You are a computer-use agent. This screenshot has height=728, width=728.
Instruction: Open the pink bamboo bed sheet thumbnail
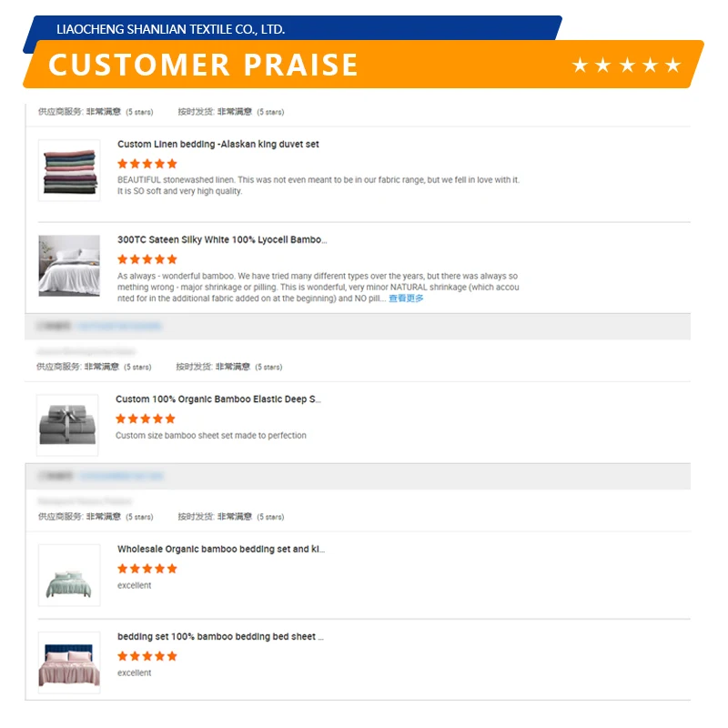69,662
